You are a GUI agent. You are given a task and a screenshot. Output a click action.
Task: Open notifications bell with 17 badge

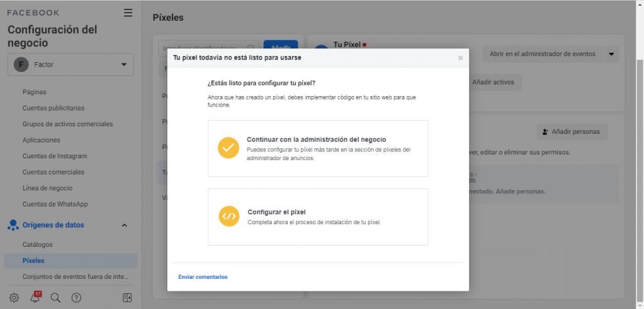pos(35,298)
